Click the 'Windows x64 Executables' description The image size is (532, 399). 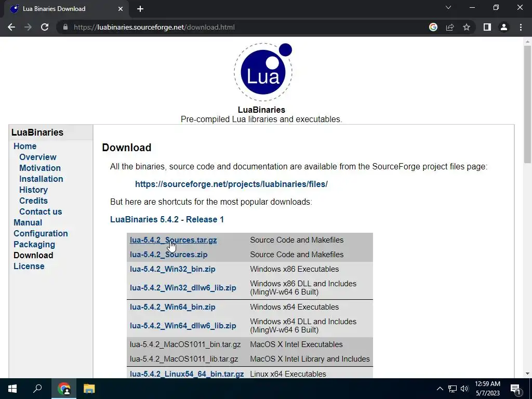[295, 307]
